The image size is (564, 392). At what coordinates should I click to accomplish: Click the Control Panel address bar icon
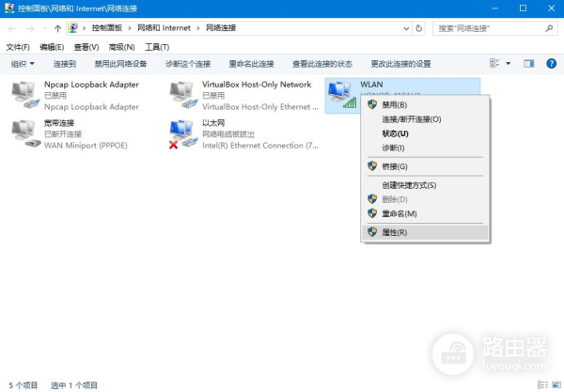[x=73, y=28]
